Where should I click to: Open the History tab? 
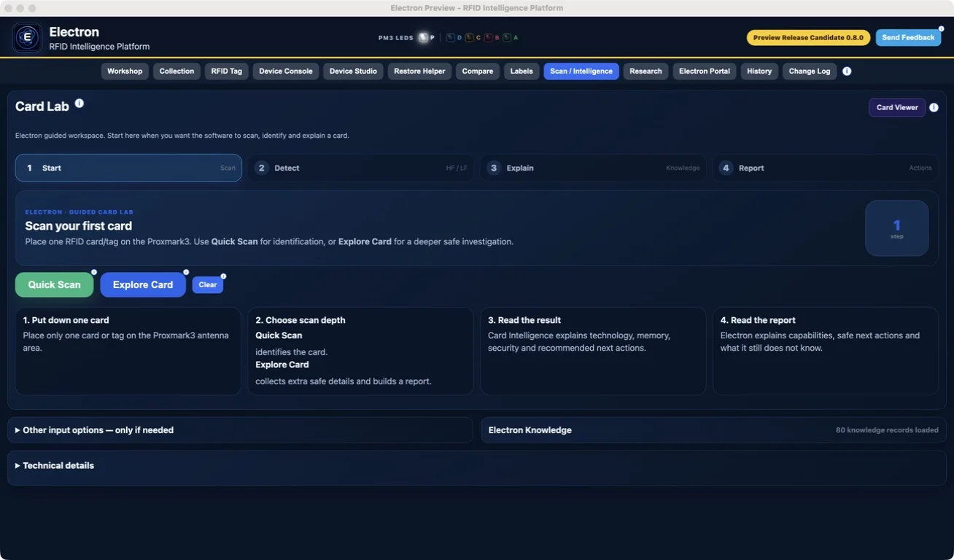click(759, 71)
